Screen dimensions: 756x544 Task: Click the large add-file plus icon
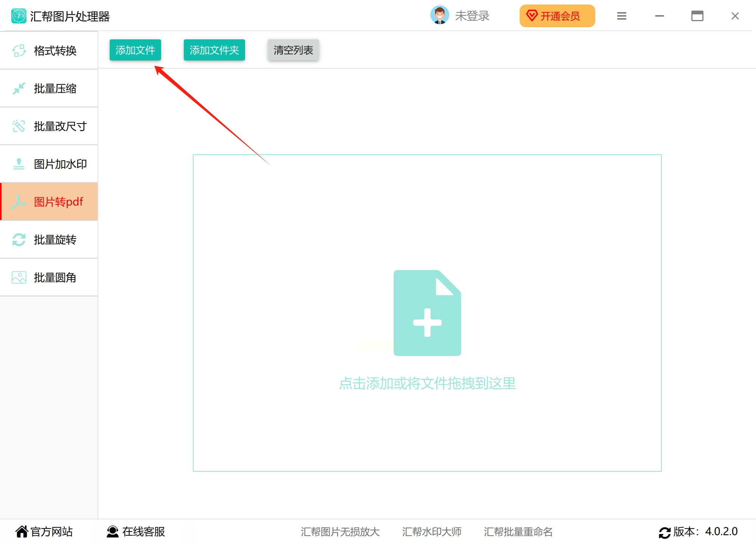(427, 313)
